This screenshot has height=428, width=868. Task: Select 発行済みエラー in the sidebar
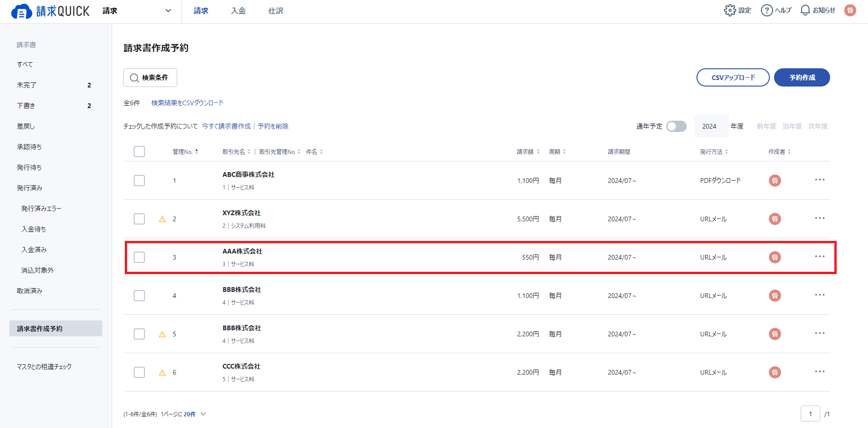click(41, 209)
